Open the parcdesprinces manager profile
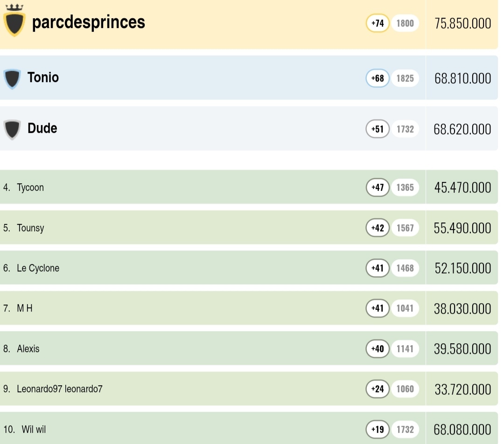This screenshot has height=444, width=504. (x=88, y=22)
